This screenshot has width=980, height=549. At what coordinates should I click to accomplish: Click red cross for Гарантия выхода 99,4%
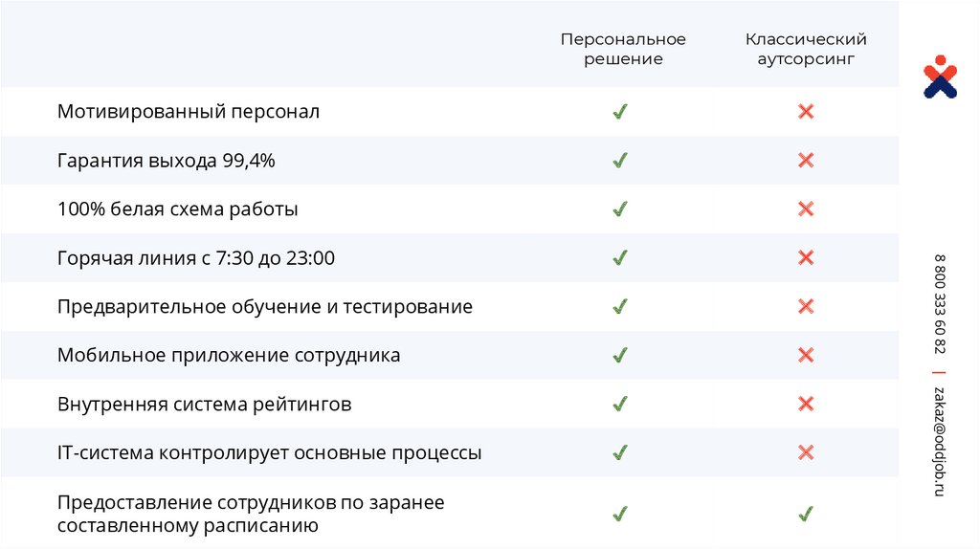[x=806, y=160]
